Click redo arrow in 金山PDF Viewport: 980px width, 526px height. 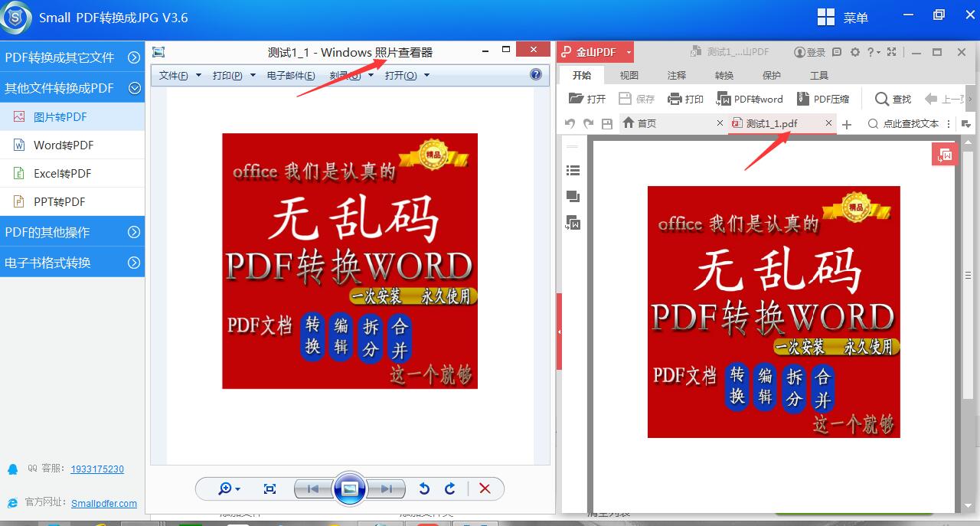[x=588, y=123]
